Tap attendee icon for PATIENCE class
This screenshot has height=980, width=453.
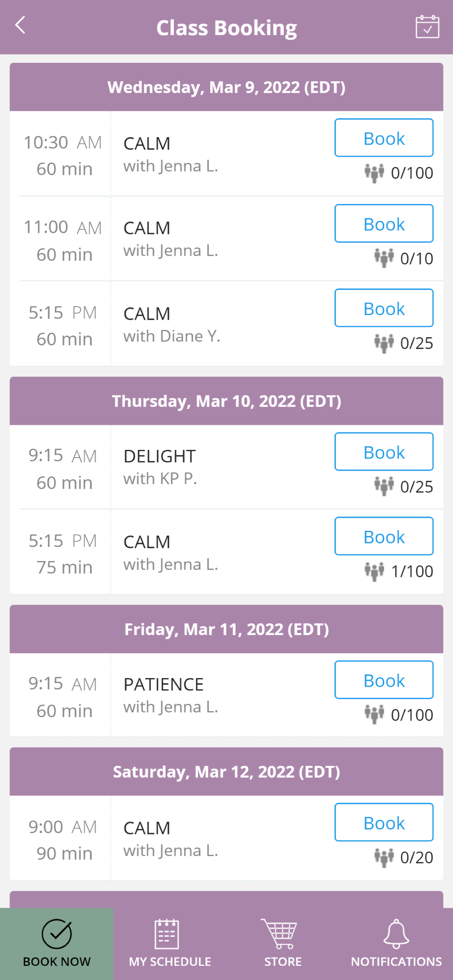click(x=374, y=714)
